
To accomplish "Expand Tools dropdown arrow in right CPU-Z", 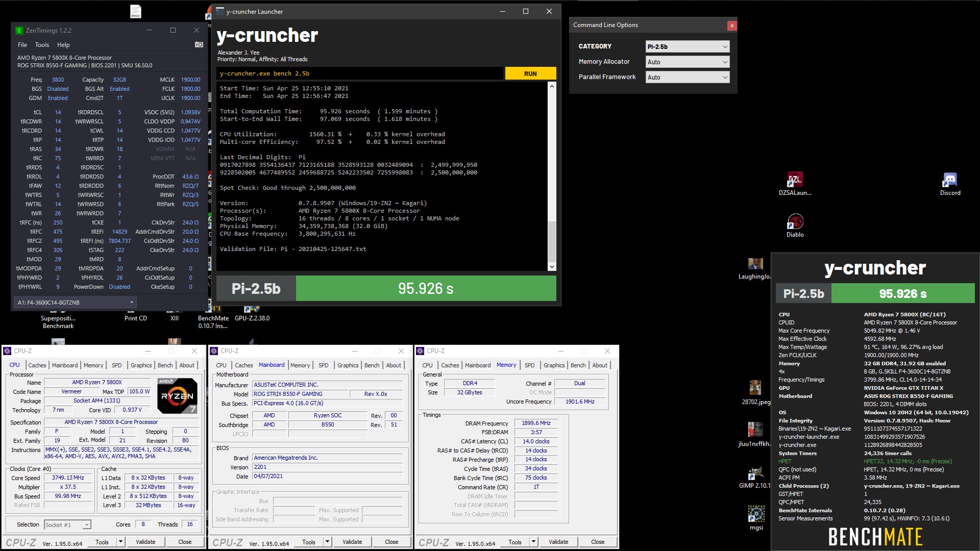I will point(534,542).
